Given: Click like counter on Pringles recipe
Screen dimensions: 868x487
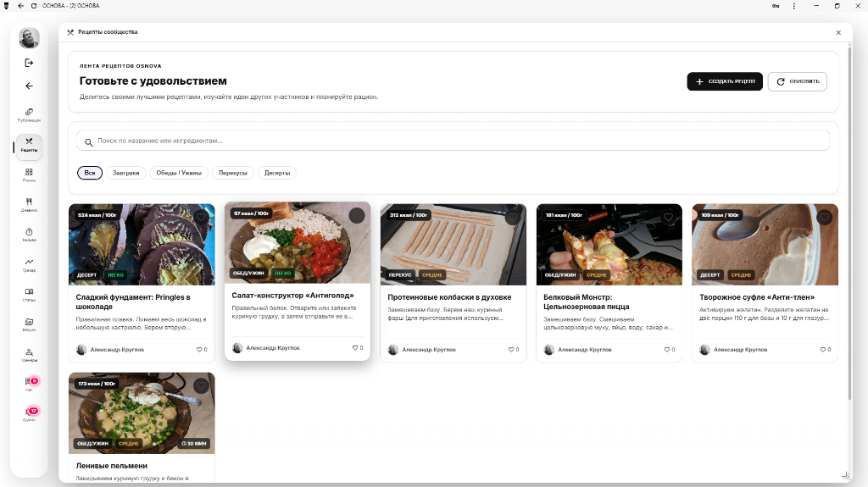Looking at the screenshot, I should [202, 350].
